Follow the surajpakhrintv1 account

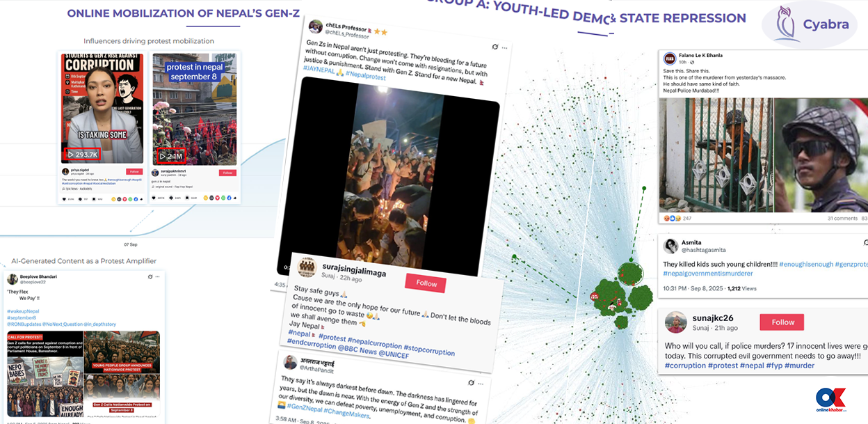coord(227,173)
